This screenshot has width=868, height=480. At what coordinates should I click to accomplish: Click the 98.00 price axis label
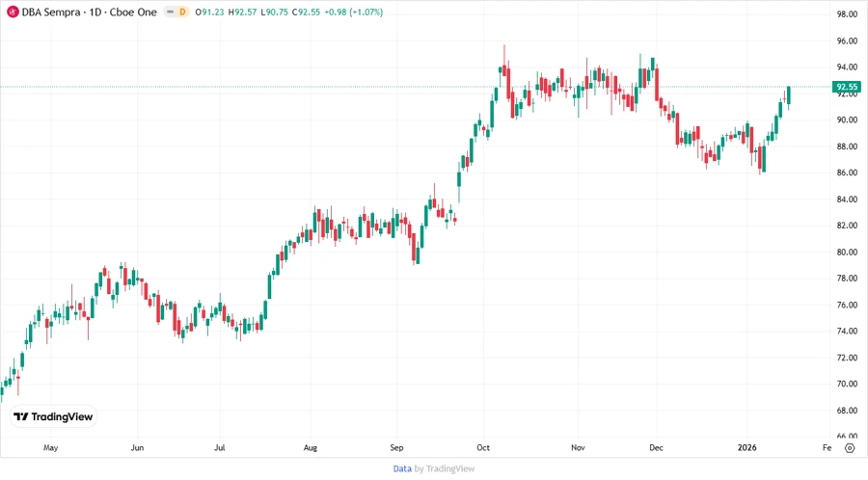tap(847, 14)
